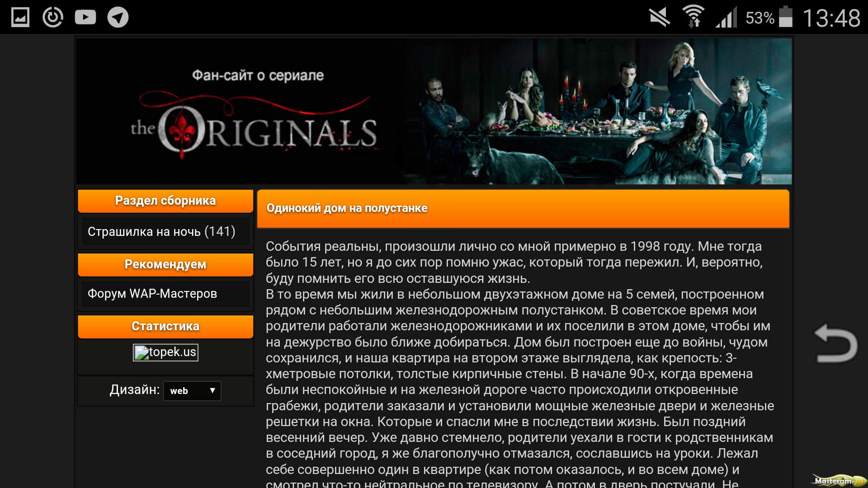Image resolution: width=868 pixels, height=488 pixels.
Task: Click the Originals site banner image
Action: [x=434, y=111]
